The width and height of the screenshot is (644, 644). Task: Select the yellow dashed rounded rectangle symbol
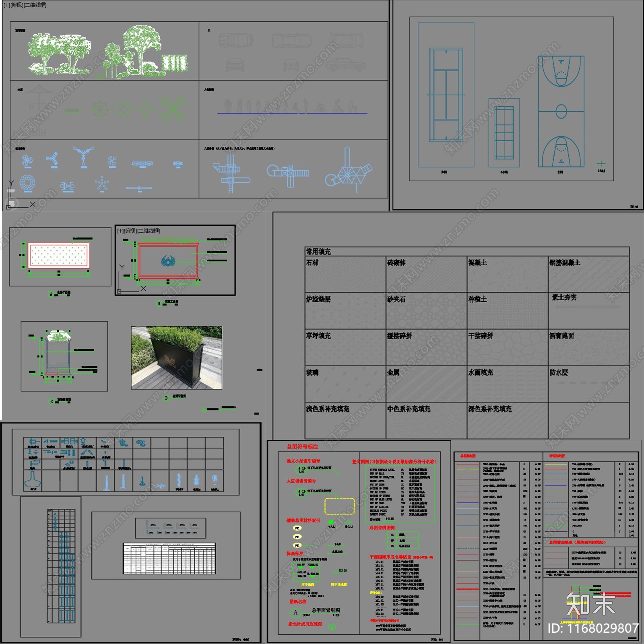[x=340, y=506]
